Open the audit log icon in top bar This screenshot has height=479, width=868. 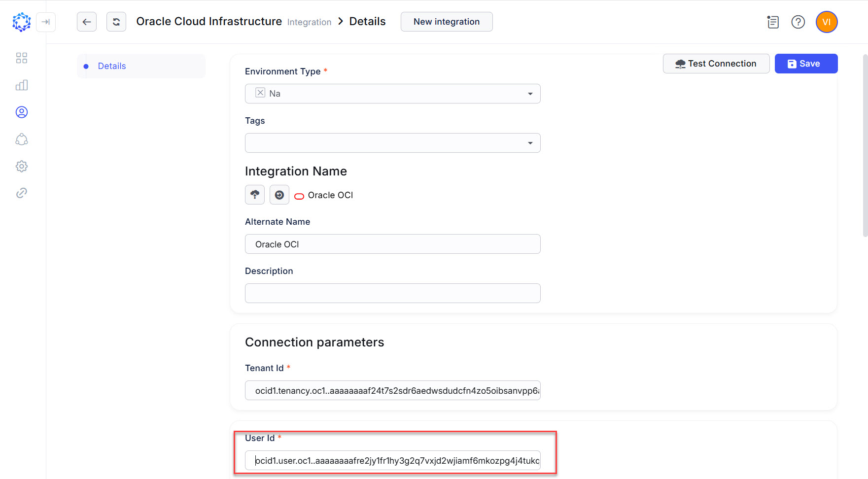click(772, 22)
